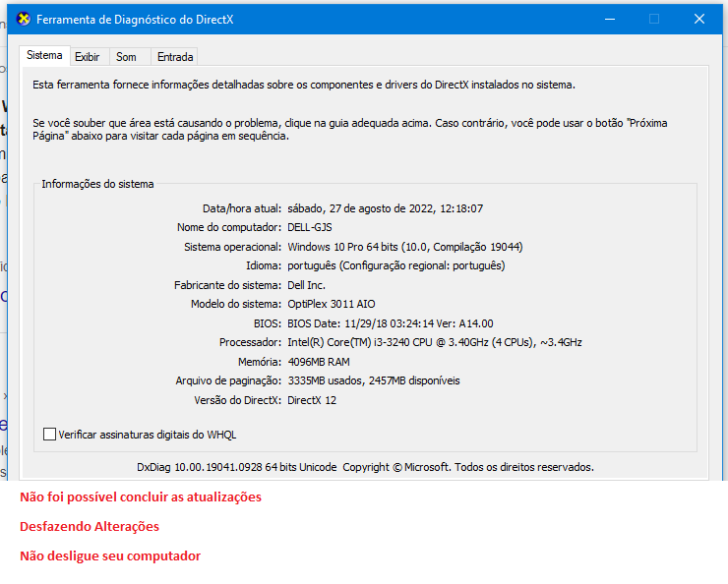Click the Sistema operacional label
This screenshot has height=584, width=728.
(x=232, y=247)
